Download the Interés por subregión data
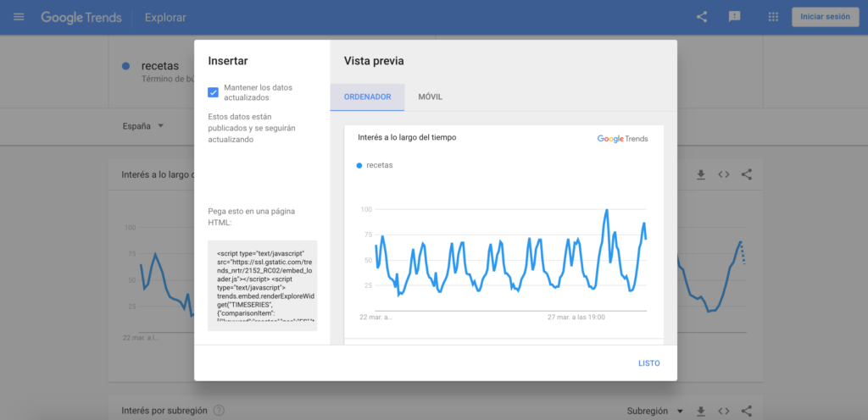Screen dimensions: 868x420 pyautogui.click(x=701, y=412)
